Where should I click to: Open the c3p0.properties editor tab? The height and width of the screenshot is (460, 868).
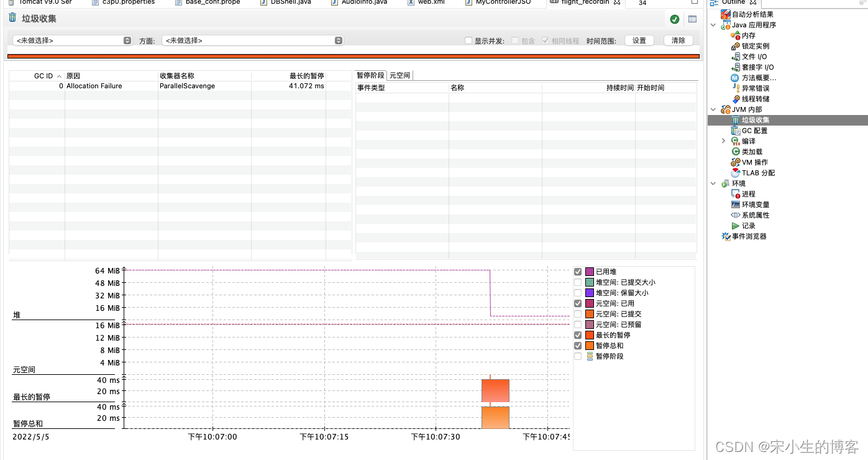(122, 2)
